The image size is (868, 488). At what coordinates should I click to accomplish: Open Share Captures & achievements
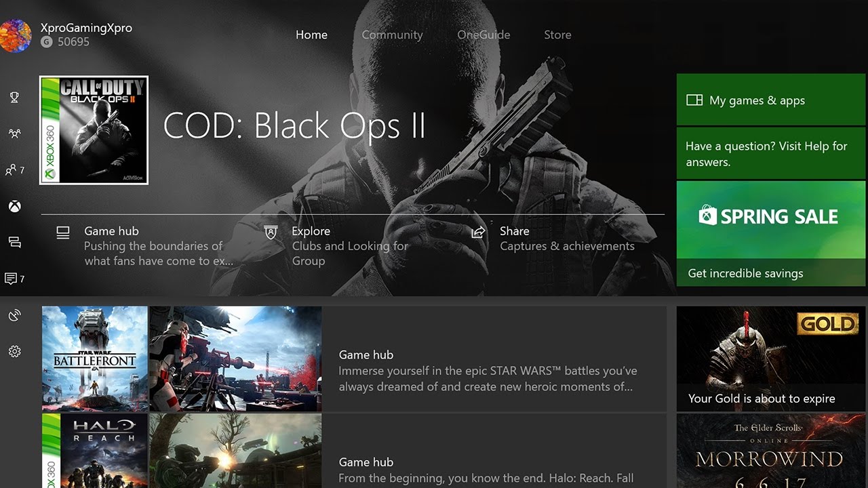pyautogui.click(x=553, y=239)
